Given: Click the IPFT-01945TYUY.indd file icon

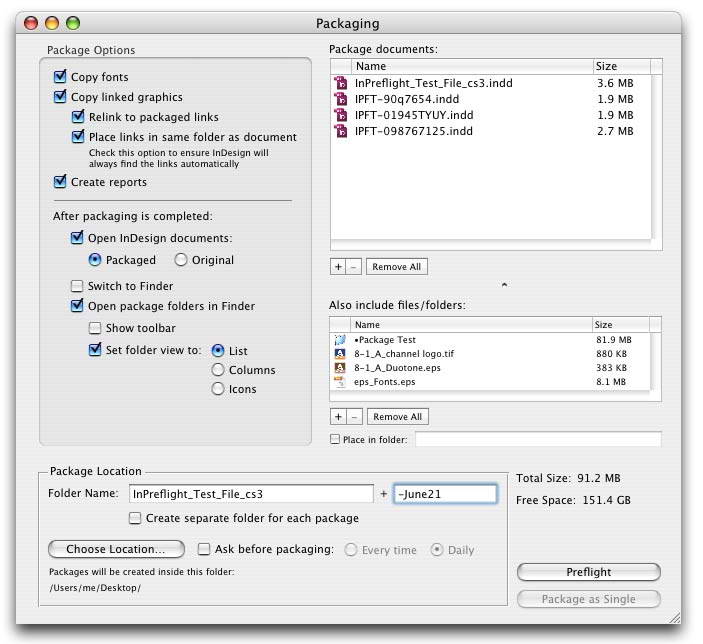Looking at the screenshot, I should click(341, 115).
